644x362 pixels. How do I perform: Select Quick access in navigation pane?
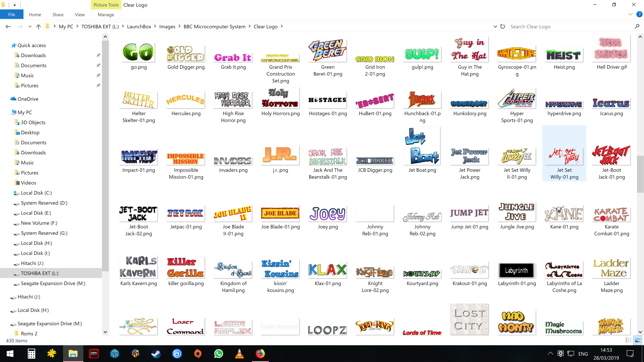click(32, 45)
